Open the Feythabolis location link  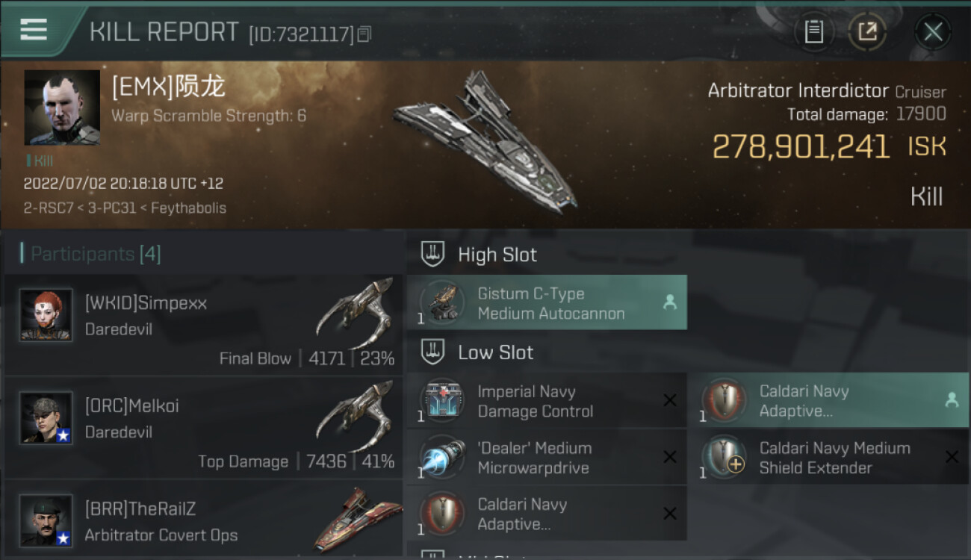(189, 208)
